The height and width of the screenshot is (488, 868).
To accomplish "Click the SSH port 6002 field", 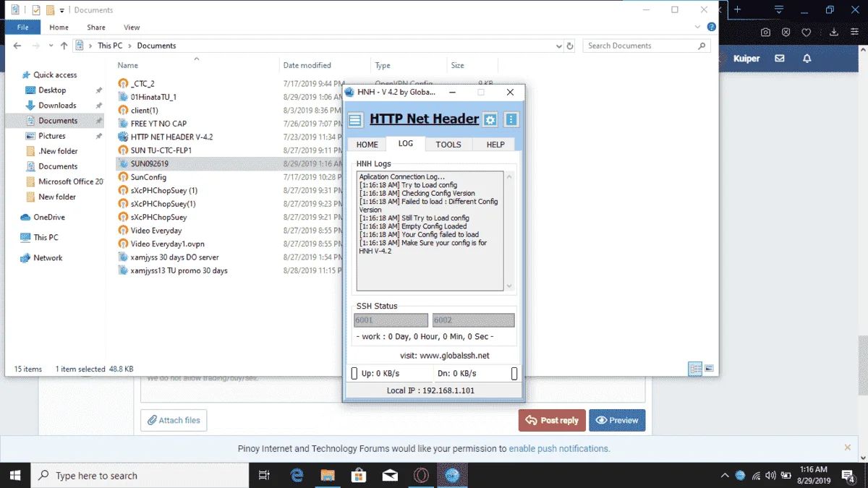I will (474, 320).
